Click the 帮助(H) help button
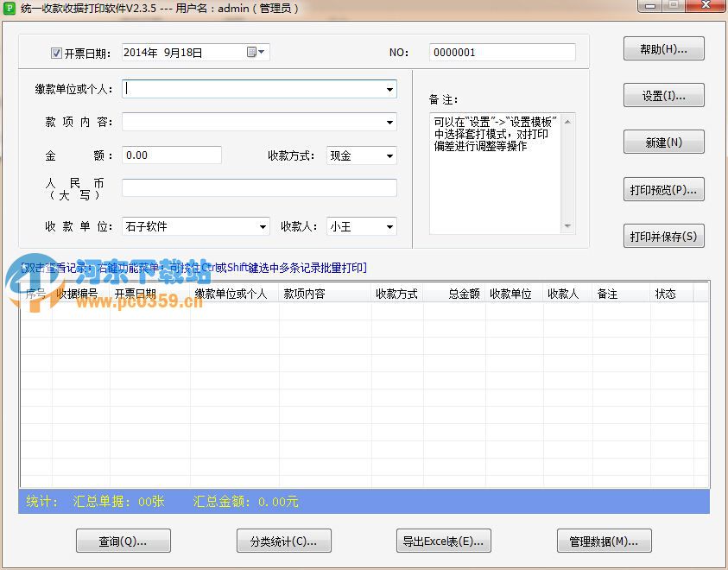The height and width of the screenshot is (570, 728). [663, 48]
